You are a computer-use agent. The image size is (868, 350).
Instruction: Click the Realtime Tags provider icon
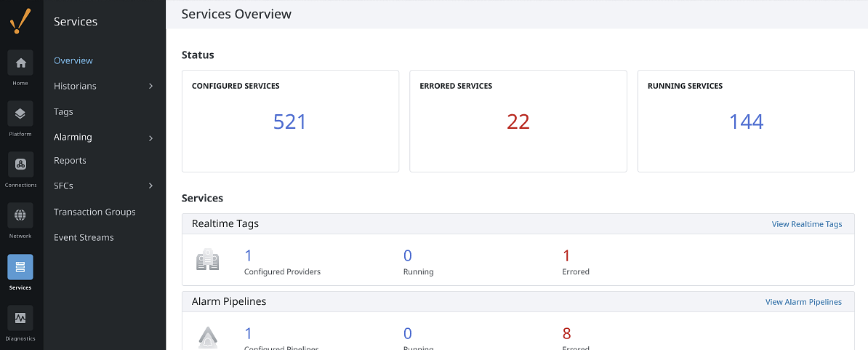point(208,260)
